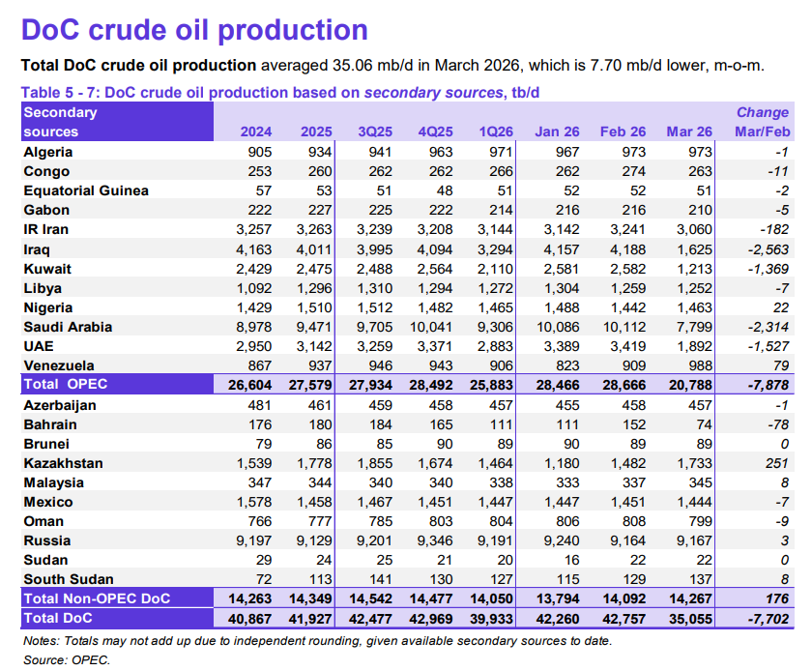Click the 'Total Non-OPEC DoC' row label
The image size is (812, 671).
97,598
